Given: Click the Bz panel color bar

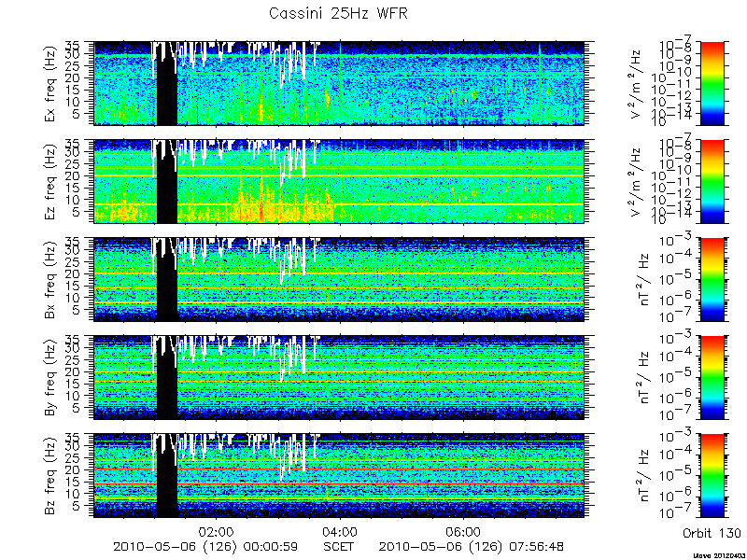Looking at the screenshot, I should 712,476.
